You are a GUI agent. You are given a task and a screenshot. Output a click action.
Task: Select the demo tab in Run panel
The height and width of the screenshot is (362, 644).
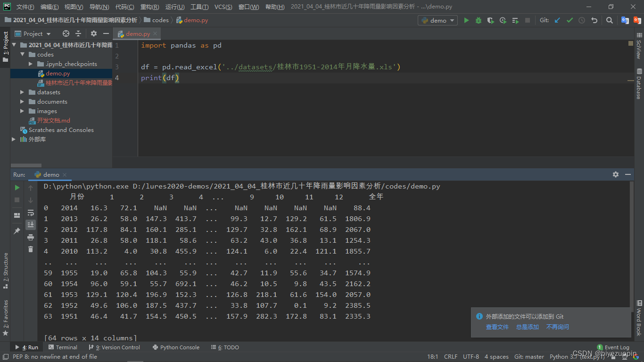(51, 174)
